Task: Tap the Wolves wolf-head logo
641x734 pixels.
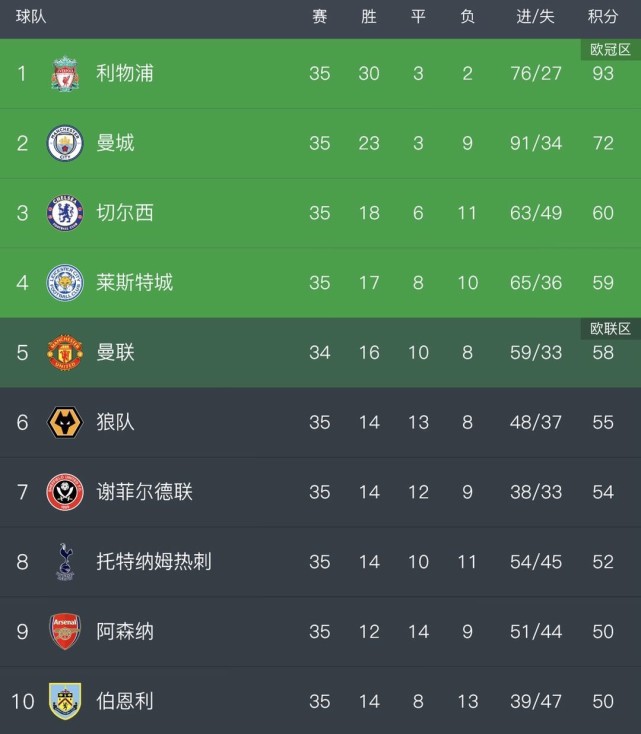Action: 65,422
